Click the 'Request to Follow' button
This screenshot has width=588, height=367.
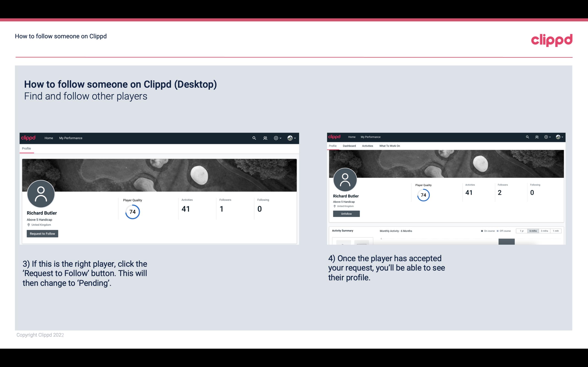[x=42, y=233]
